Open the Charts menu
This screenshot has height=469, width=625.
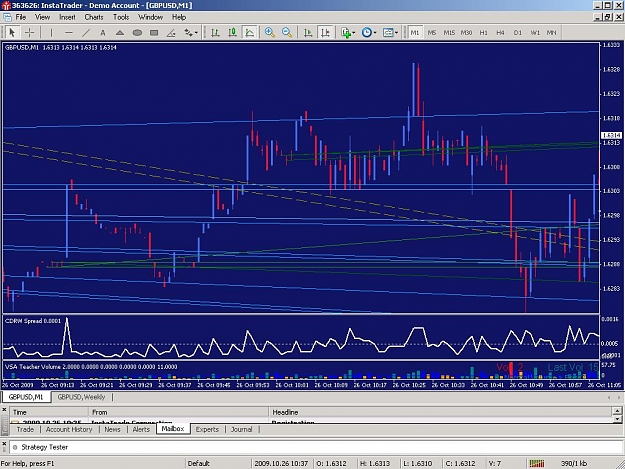click(x=94, y=17)
